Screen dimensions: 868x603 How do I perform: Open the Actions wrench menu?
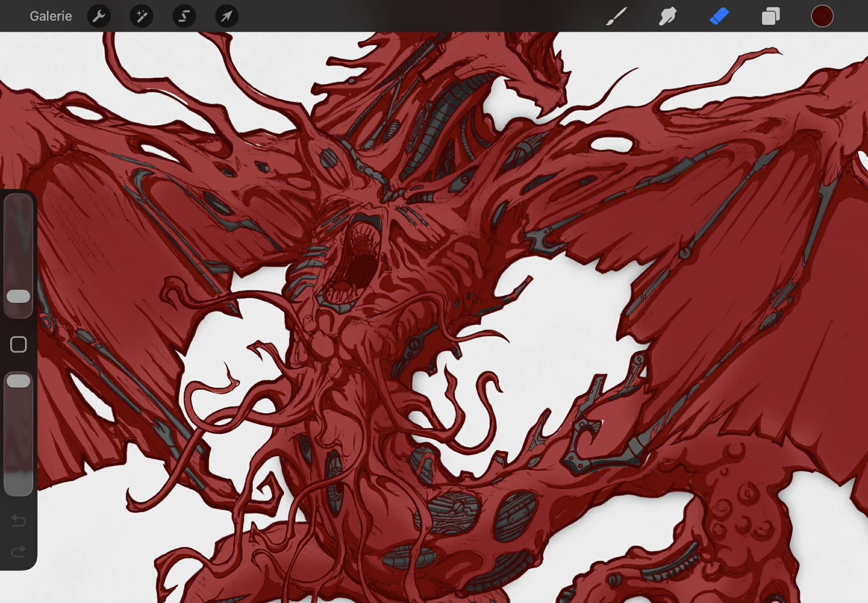[99, 16]
